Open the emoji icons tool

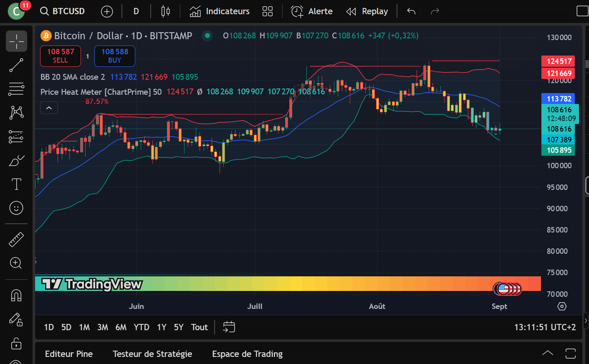pyautogui.click(x=16, y=208)
